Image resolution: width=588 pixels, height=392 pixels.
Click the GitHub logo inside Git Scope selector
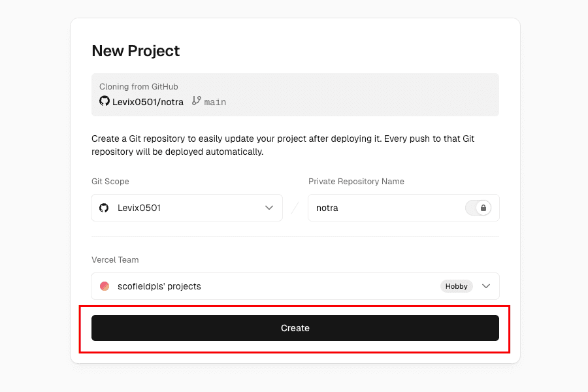[x=104, y=208]
